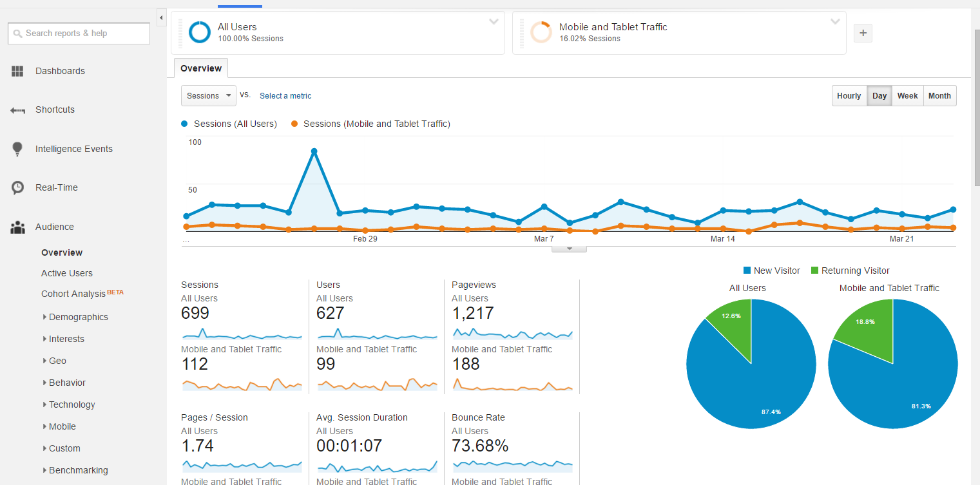Click the All Users segment donut icon
This screenshot has height=485, width=980.
pyautogui.click(x=199, y=32)
